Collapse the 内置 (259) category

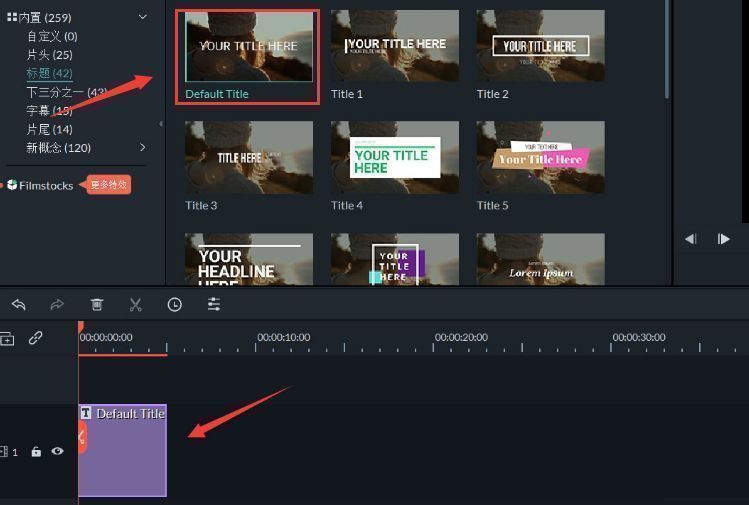(142, 17)
